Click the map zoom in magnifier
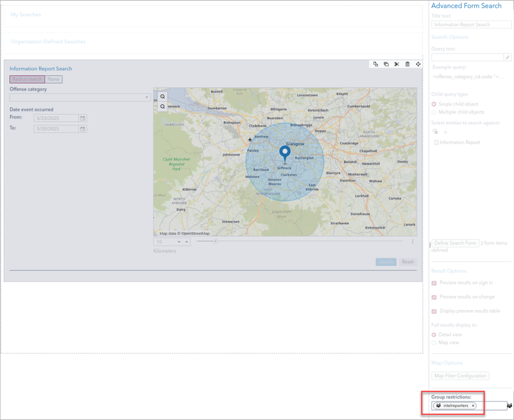Viewport: 514px width, 420px height. coord(163,96)
